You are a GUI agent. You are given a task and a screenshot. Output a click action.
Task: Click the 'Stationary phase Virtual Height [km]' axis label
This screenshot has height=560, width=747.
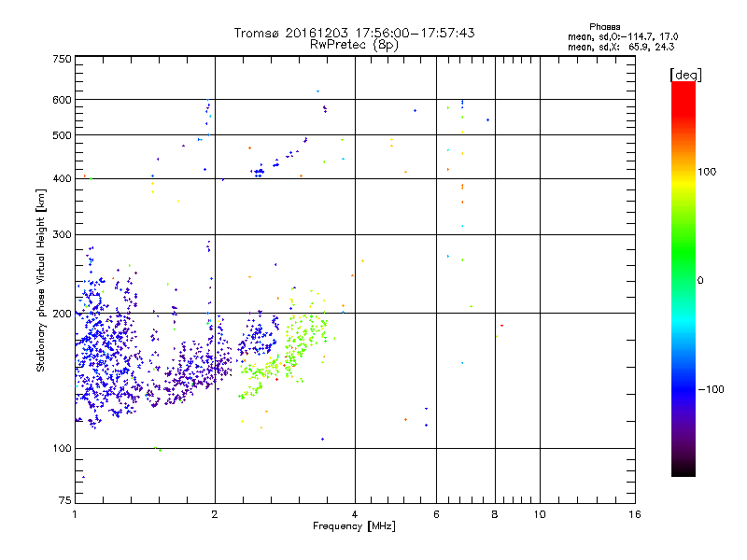[41, 281]
